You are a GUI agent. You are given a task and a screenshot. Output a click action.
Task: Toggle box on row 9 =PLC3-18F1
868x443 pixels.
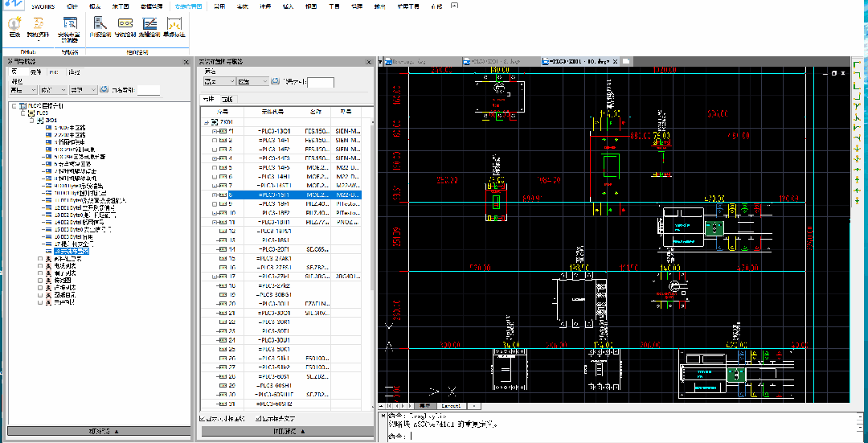pyautogui.click(x=215, y=203)
